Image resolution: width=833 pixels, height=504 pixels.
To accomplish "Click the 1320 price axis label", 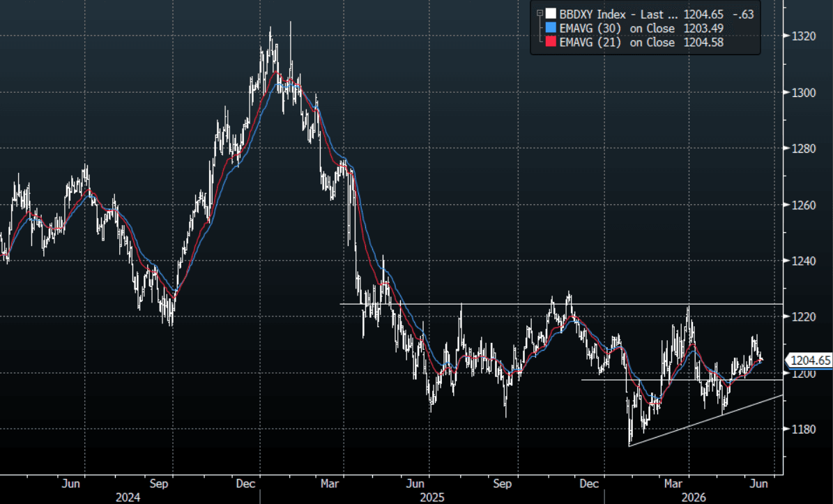I will pos(804,36).
